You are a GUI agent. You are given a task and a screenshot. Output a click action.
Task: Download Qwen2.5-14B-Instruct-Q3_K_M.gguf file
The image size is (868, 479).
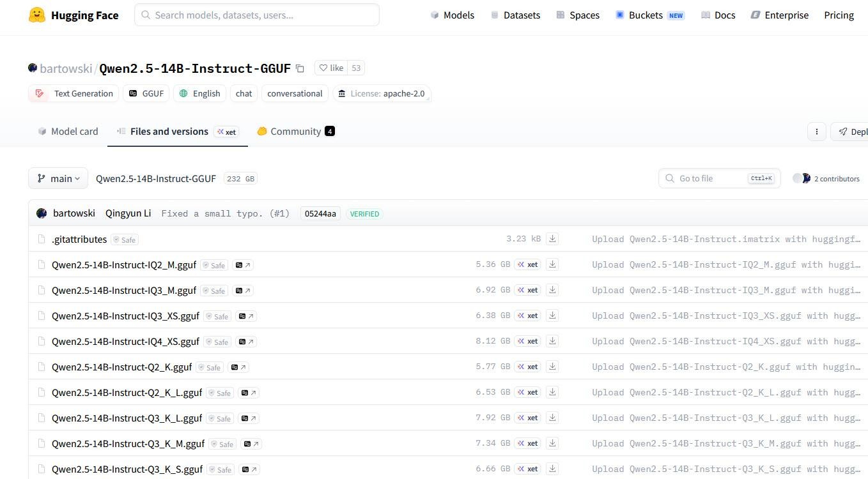pos(553,443)
